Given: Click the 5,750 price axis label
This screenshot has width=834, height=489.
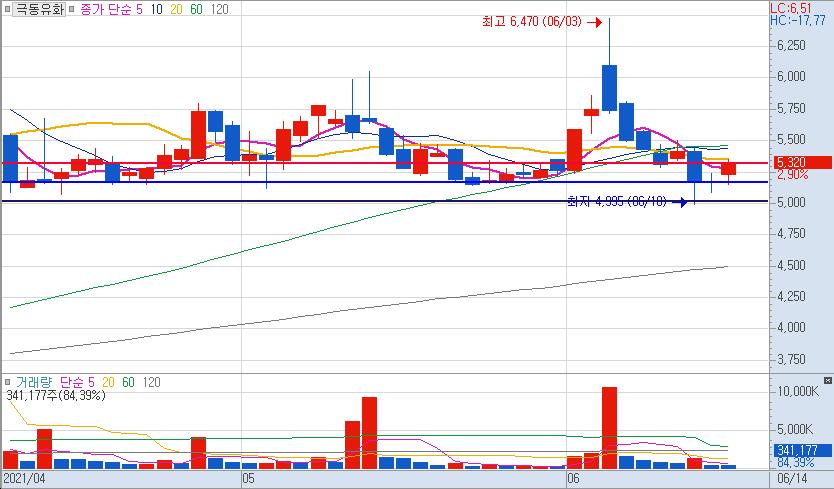Looking at the screenshot, I should [791, 109].
